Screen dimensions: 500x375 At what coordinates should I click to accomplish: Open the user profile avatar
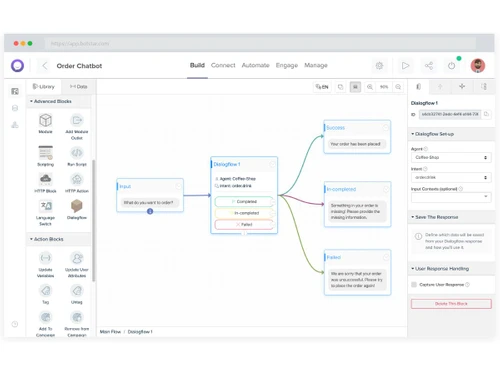tap(478, 66)
